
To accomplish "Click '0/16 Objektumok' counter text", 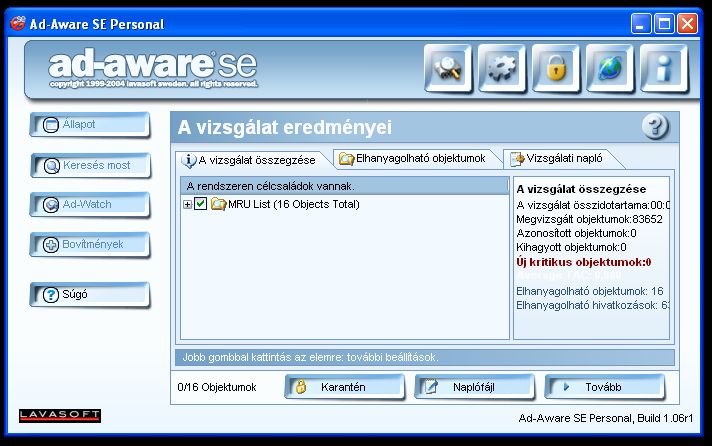I will 217,387.
